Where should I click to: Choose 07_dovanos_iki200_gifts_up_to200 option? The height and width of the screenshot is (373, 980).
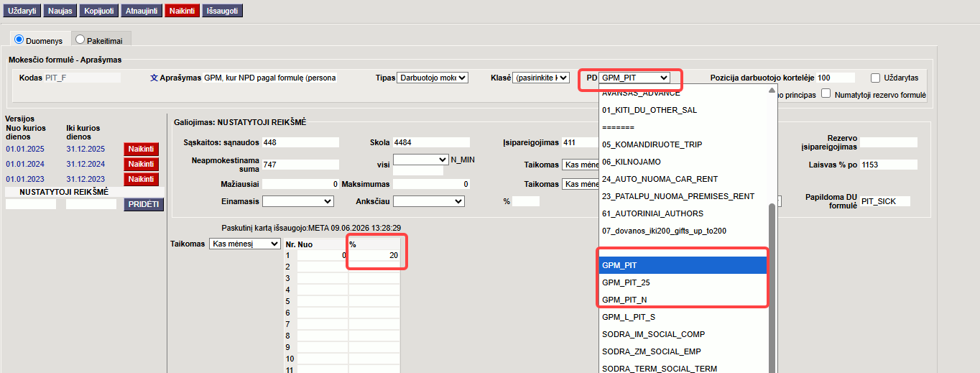tap(683, 231)
